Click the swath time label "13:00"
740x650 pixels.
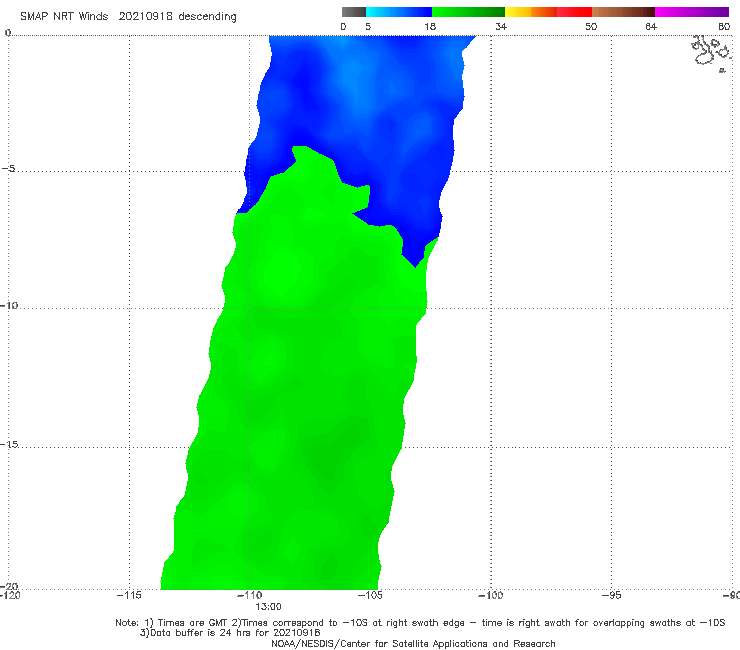[x=268, y=607]
